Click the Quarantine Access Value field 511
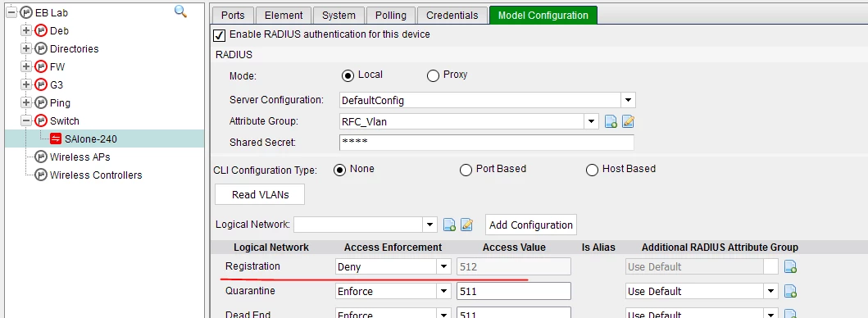Screen dimensions: 868x318 (514, 291)
